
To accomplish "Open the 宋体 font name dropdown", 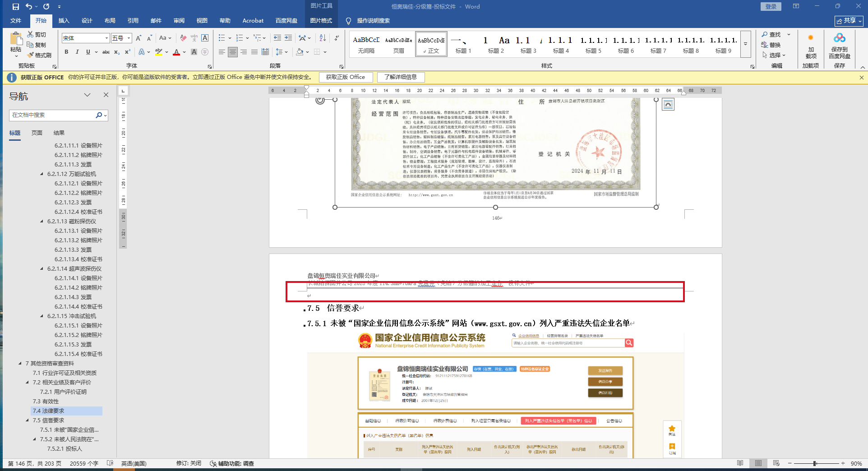I will coord(106,38).
